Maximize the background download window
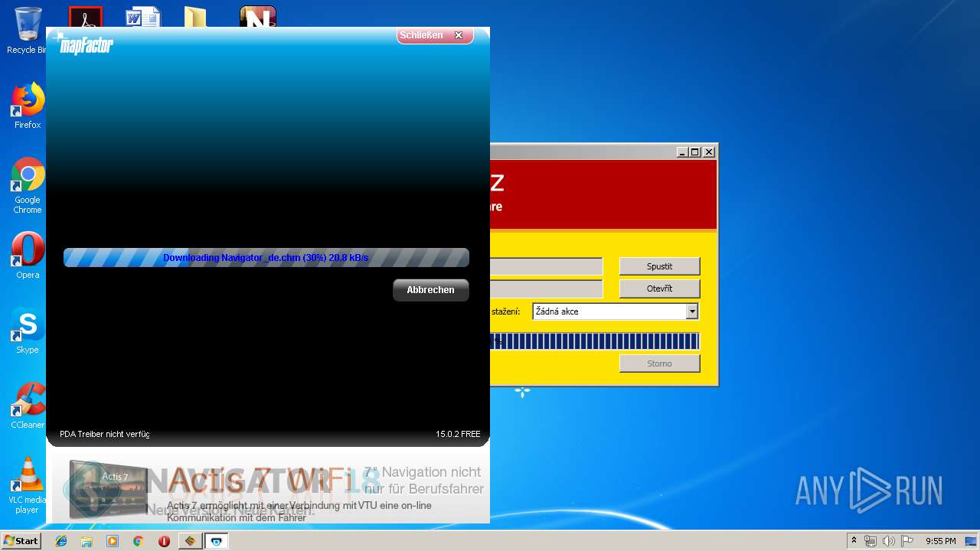980x551 pixels. coord(695,152)
